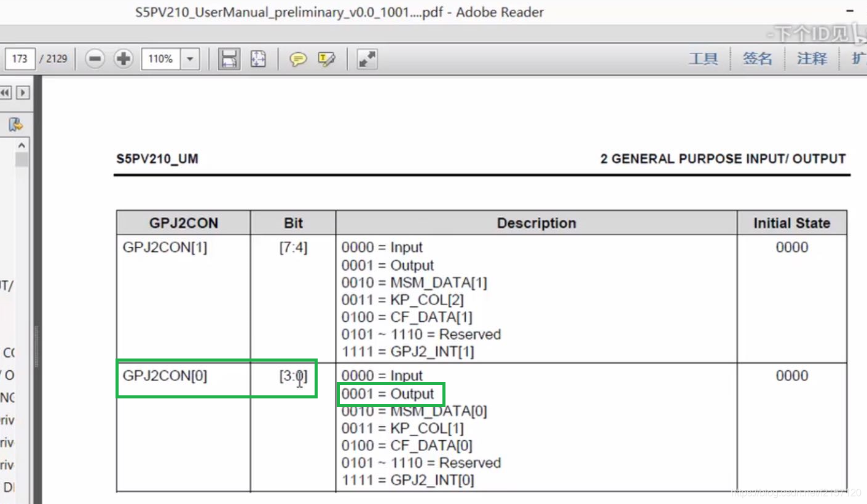Open the 工具 (Tools) pane

(x=704, y=59)
